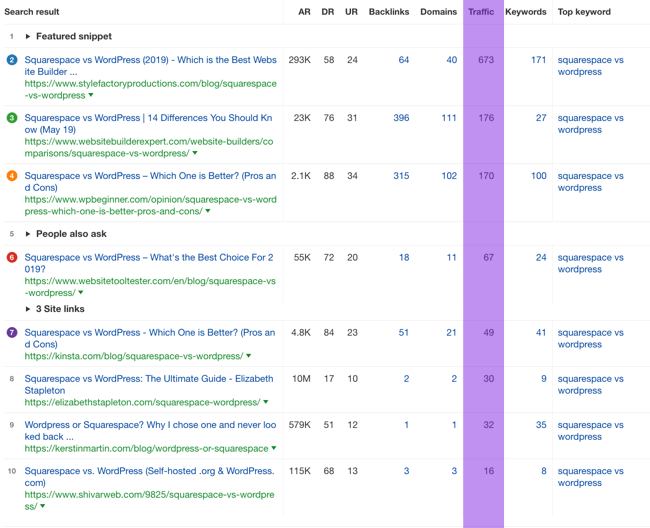Click the red position 6 badge icon
650x528 pixels.
tap(12, 258)
